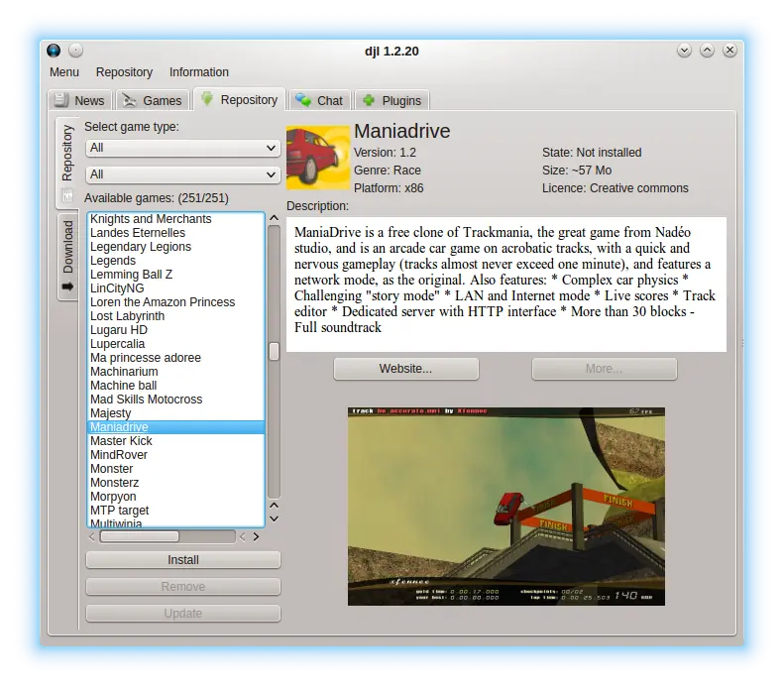784x686 pixels.
Task: Click the Chat tab speech bubbles icon
Action: coord(303,100)
